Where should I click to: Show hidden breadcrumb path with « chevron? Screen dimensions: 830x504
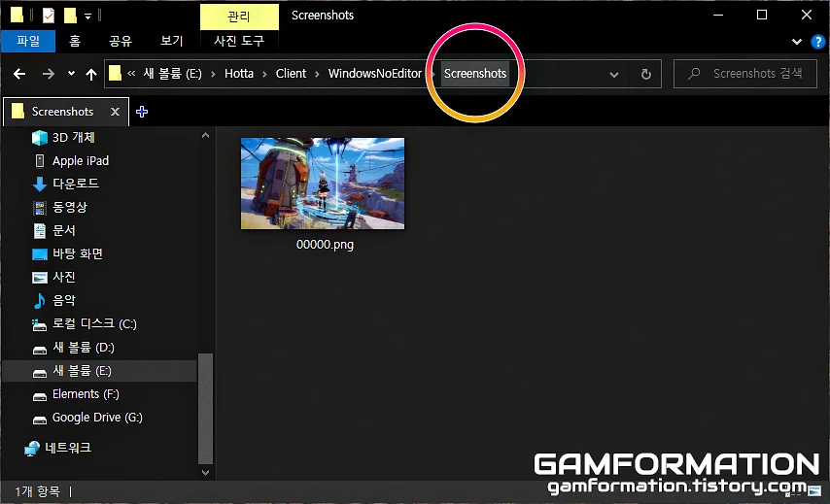131,74
